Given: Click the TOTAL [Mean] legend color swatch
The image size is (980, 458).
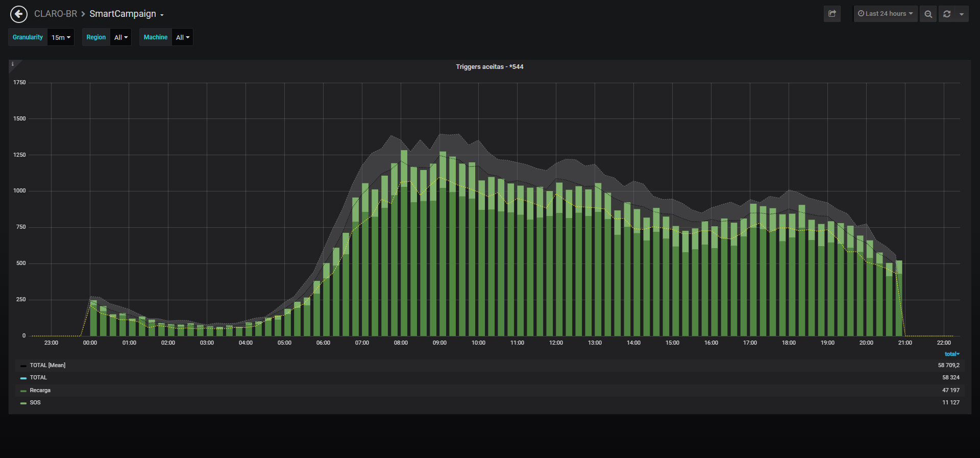Looking at the screenshot, I should (23, 366).
